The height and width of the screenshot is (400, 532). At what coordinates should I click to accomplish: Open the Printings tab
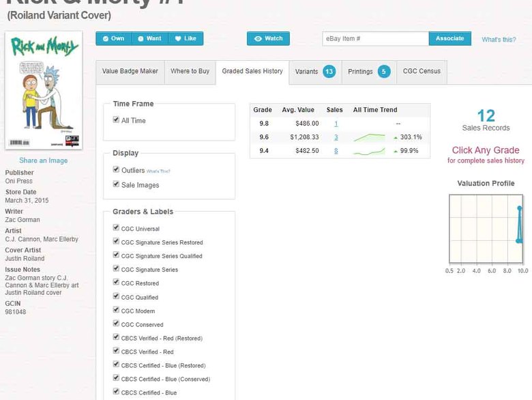click(369, 72)
